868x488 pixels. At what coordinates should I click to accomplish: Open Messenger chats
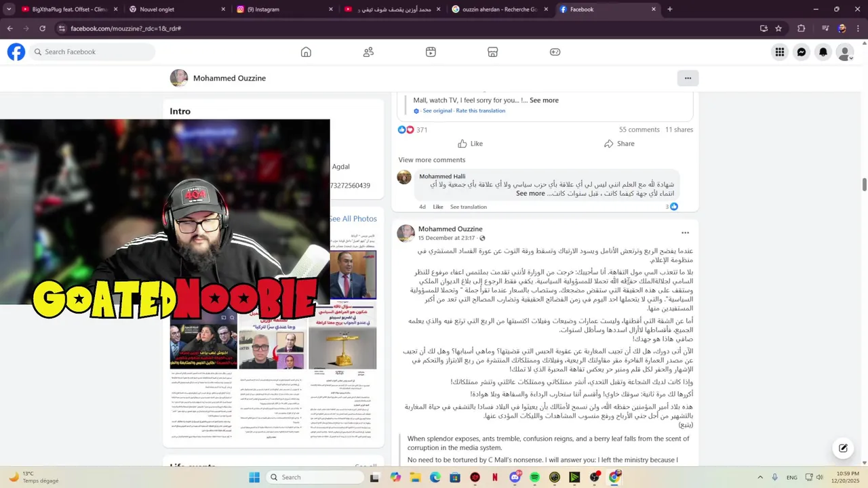coord(802,52)
